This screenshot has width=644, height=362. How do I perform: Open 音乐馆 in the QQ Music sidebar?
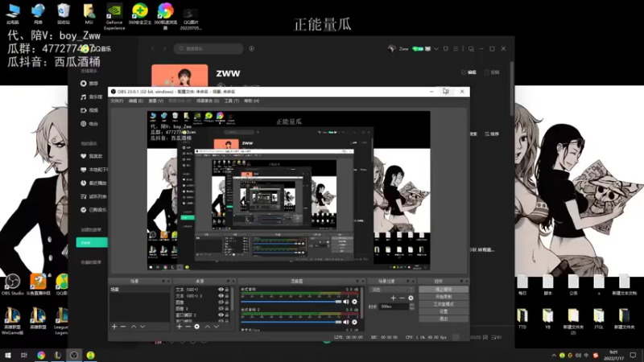(92, 97)
